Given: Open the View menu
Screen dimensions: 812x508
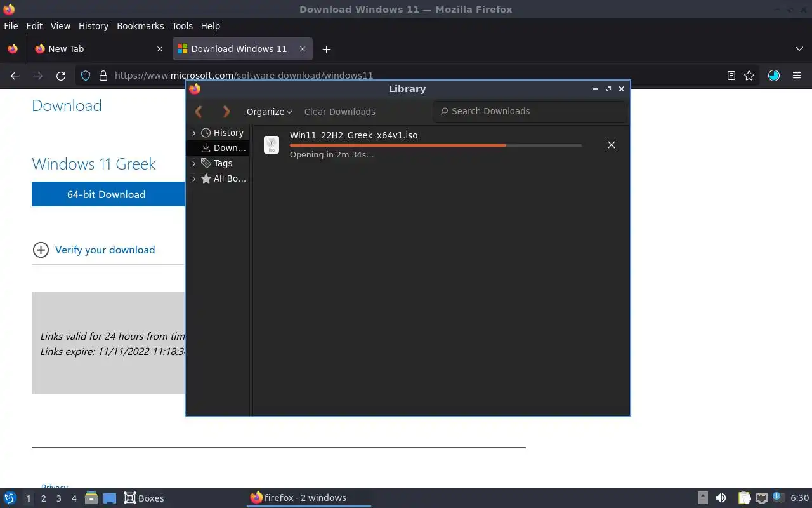Looking at the screenshot, I should pyautogui.click(x=60, y=26).
